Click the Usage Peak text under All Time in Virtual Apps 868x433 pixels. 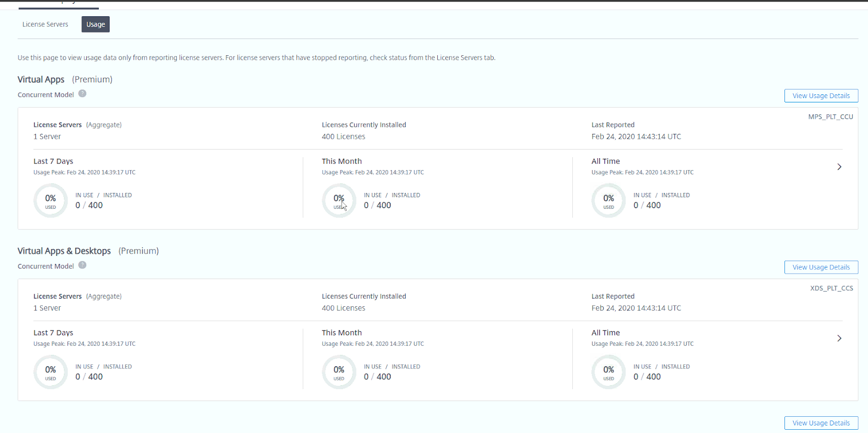pyautogui.click(x=642, y=172)
